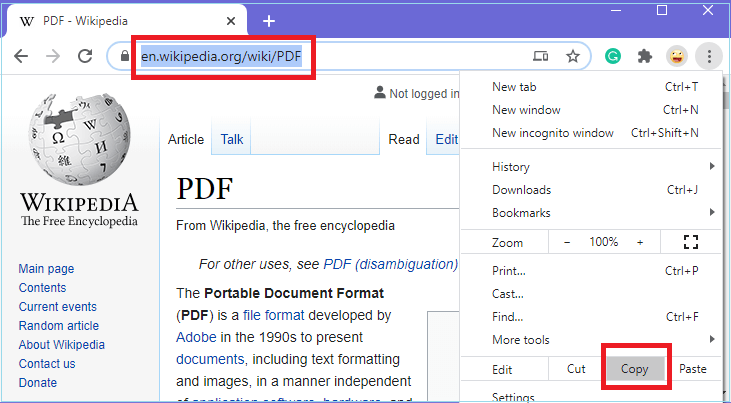Choose Downloads from the Chrome menu
The height and width of the screenshot is (403, 731).
tap(521, 190)
